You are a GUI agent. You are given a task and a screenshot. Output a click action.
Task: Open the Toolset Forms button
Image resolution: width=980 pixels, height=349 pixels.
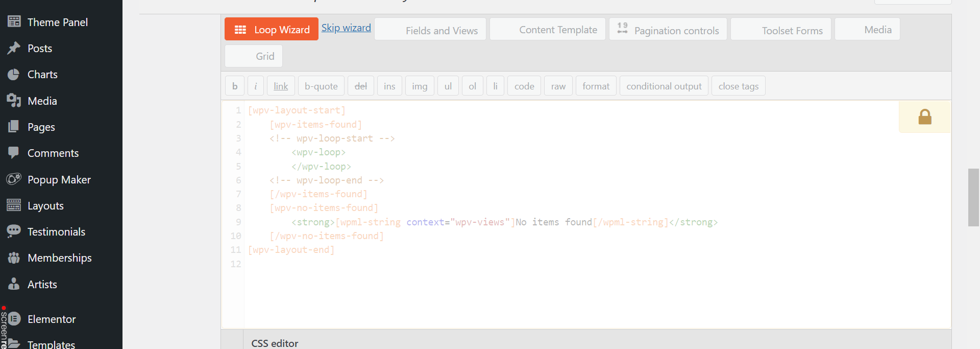coord(781,29)
